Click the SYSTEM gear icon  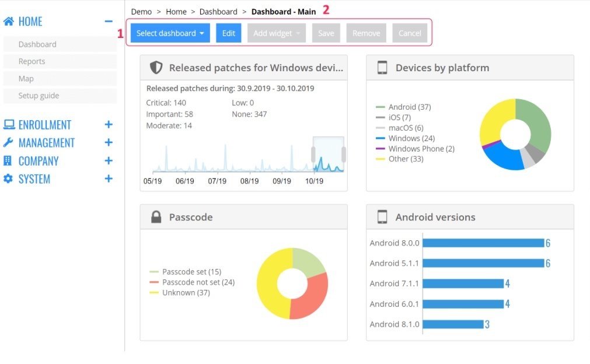click(x=8, y=178)
